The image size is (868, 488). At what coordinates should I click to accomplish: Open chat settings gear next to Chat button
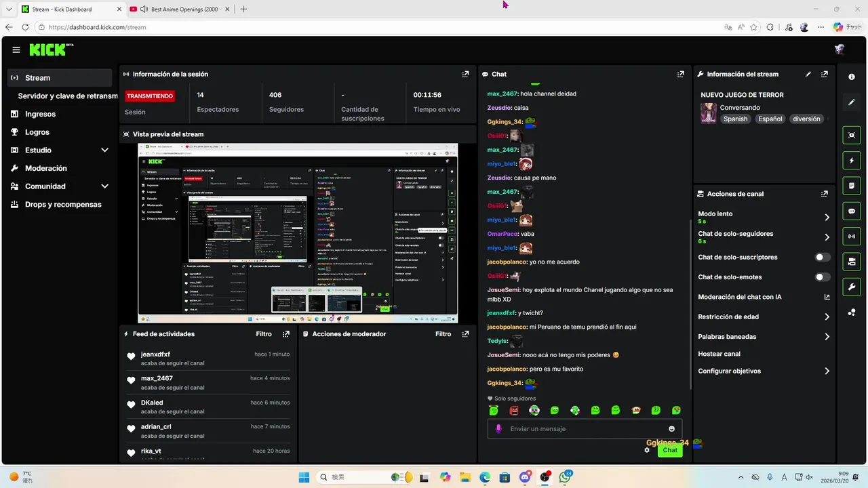(x=647, y=450)
